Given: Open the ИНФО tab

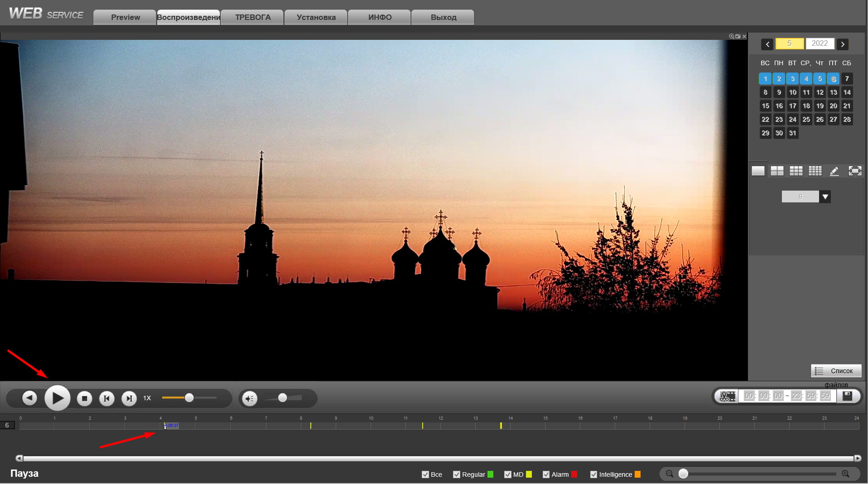Looking at the screenshot, I should (380, 17).
